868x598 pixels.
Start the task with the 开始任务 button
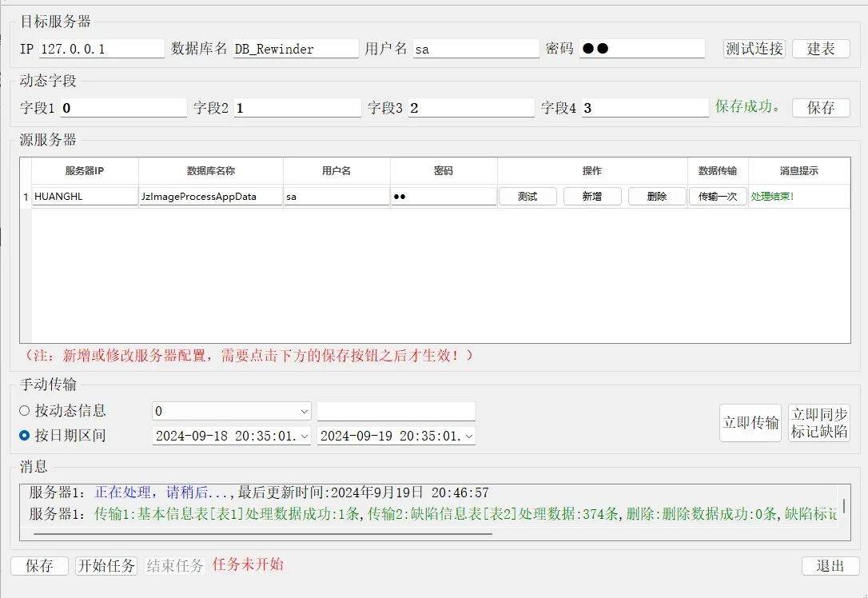tap(106, 566)
